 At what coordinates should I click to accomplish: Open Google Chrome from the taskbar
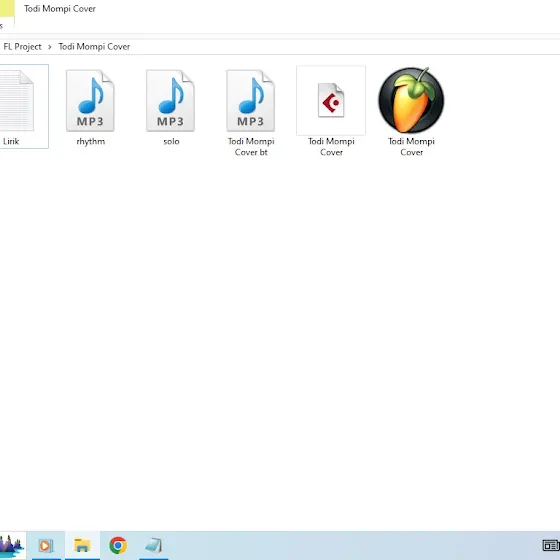pos(118,545)
